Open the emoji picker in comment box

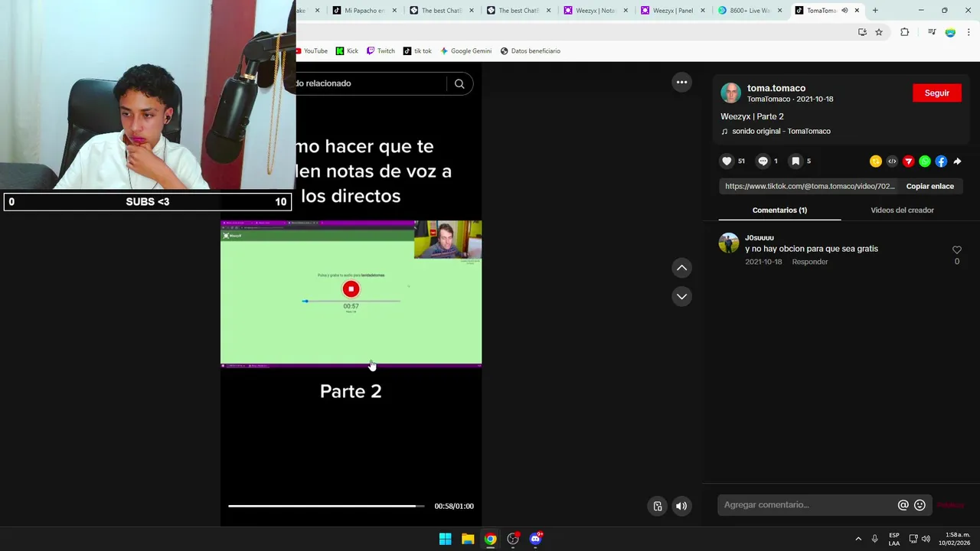(x=920, y=505)
